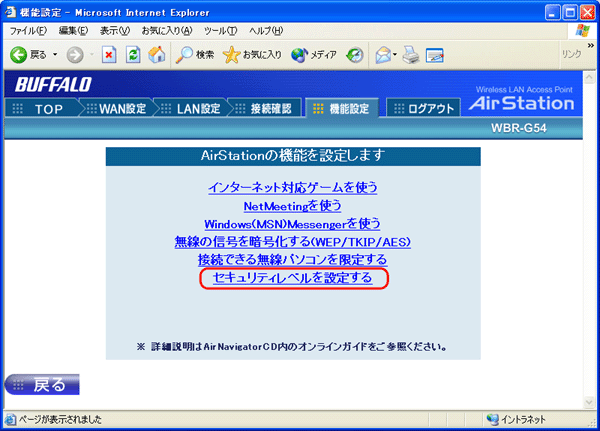
Task: Click the AirStation logo
Action: tap(522, 103)
